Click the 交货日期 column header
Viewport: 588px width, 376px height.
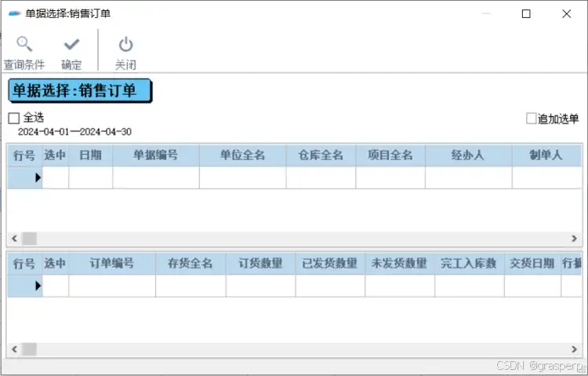[x=532, y=263]
